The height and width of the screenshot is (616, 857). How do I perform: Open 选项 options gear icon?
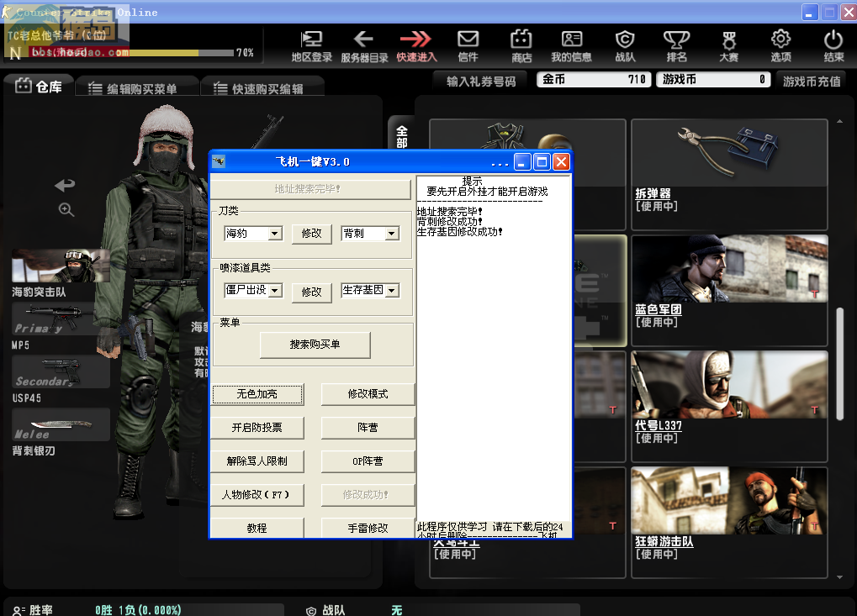point(780,46)
